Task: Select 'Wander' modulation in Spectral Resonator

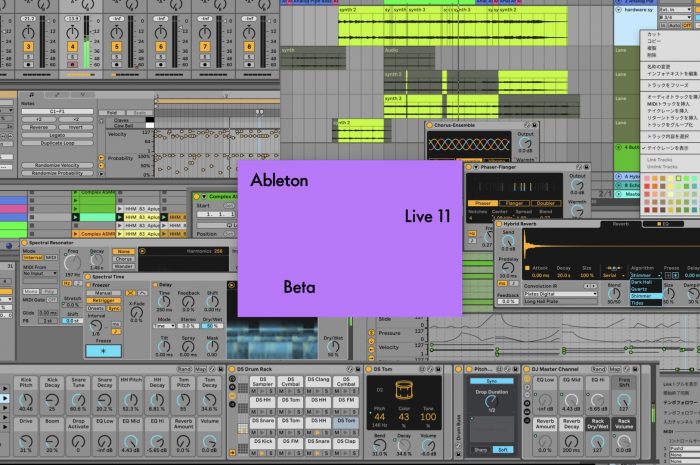Action: point(124,266)
